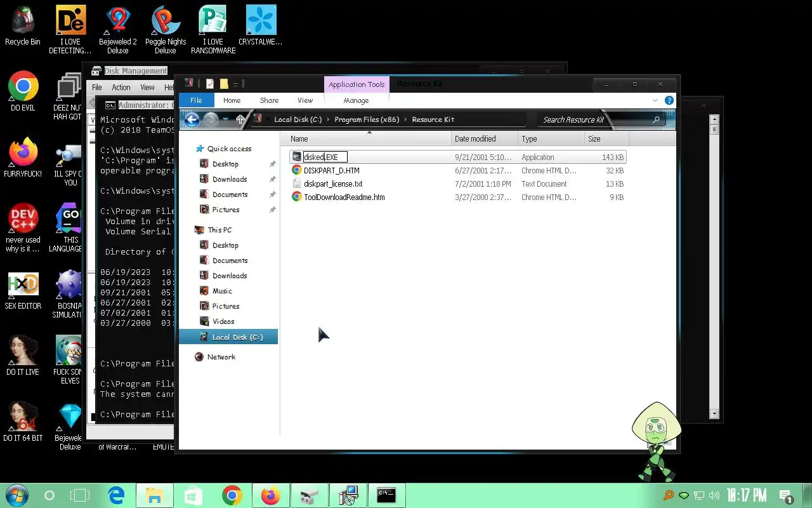Image resolution: width=812 pixels, height=508 pixels.
Task: Switch to the View ribbon tab
Action: 305,100
